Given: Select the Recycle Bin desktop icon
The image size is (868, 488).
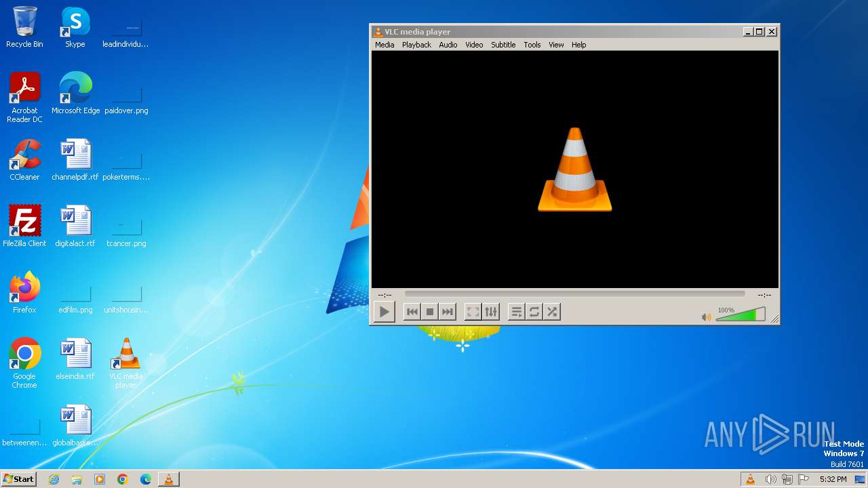Looking at the screenshot, I should (24, 28).
